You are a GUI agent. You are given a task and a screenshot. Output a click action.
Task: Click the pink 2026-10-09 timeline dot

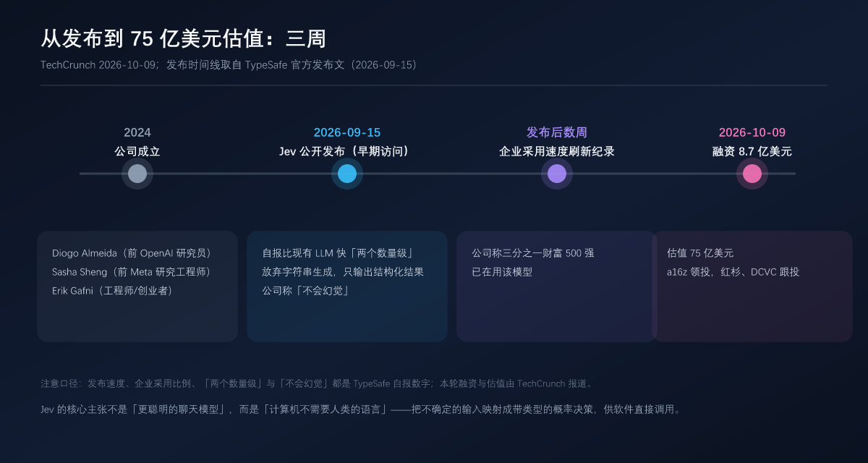point(752,174)
